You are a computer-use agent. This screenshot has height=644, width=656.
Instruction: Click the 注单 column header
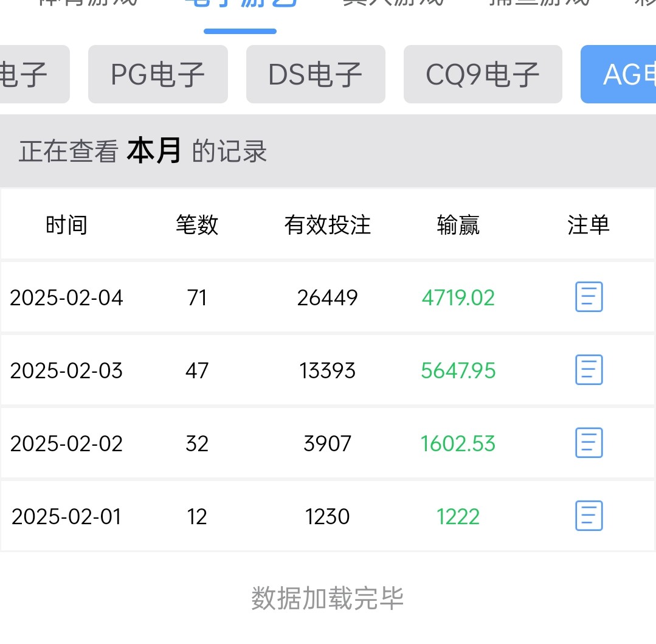pyautogui.click(x=588, y=225)
